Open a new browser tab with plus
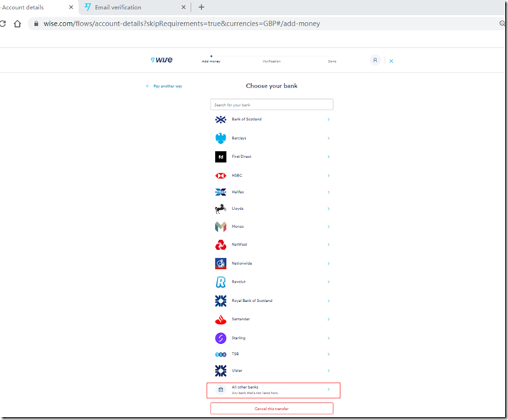The image size is (508, 420). pyautogui.click(x=201, y=7)
